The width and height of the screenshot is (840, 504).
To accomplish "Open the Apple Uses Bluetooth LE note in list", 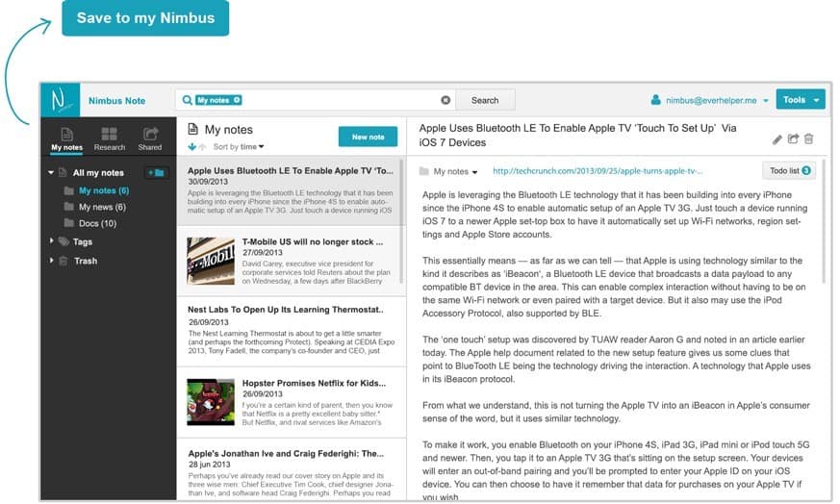I will (x=290, y=190).
